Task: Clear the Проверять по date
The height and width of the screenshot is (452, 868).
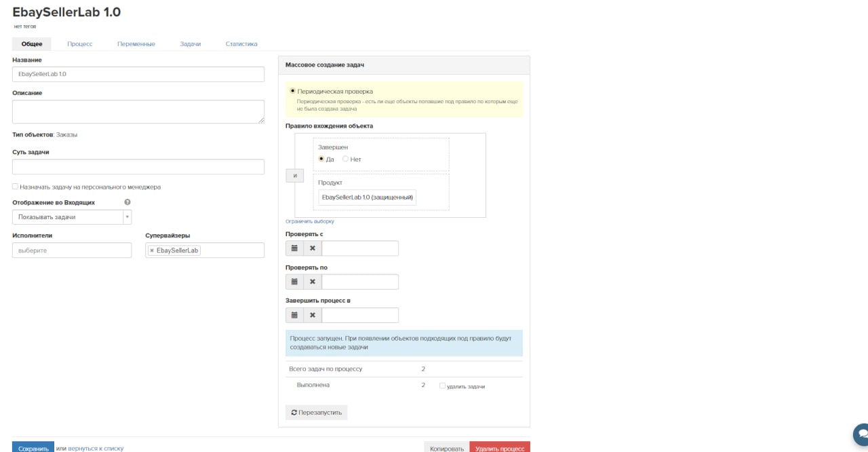Action: tap(313, 282)
